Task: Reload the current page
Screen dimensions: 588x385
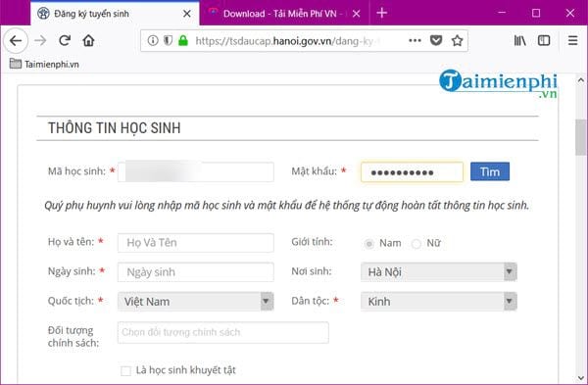Action: point(65,40)
